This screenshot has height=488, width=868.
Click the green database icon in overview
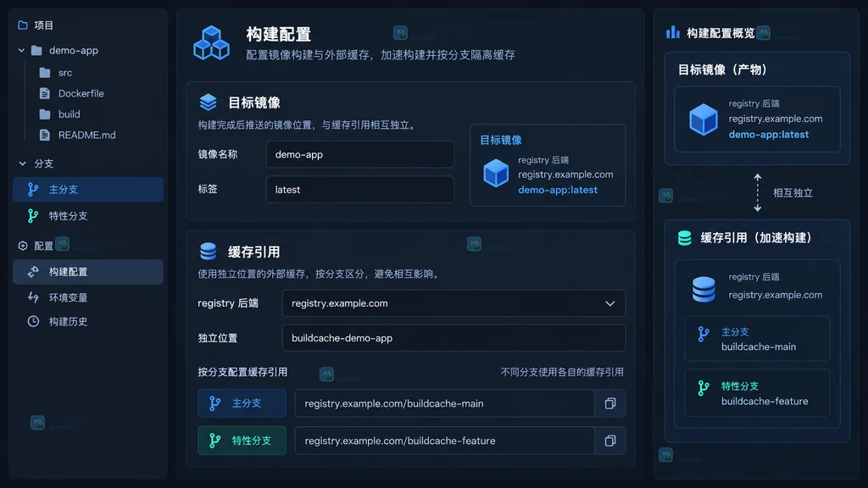685,238
